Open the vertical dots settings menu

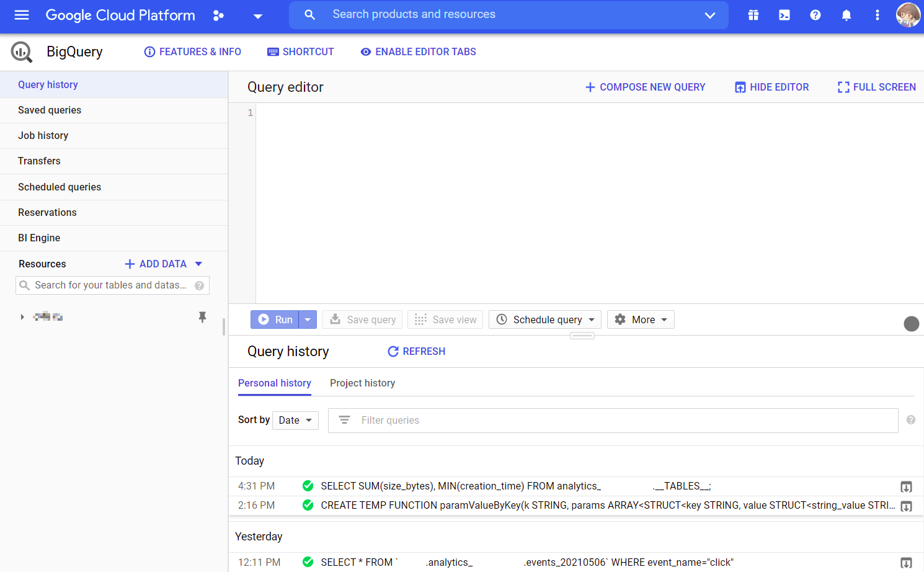click(x=877, y=15)
